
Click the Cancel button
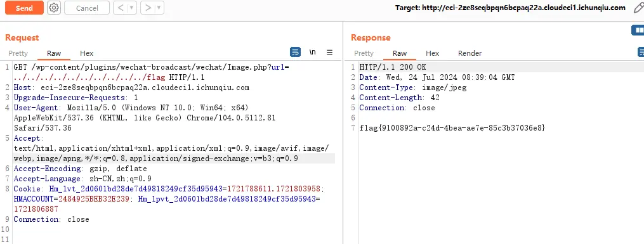pos(87,8)
